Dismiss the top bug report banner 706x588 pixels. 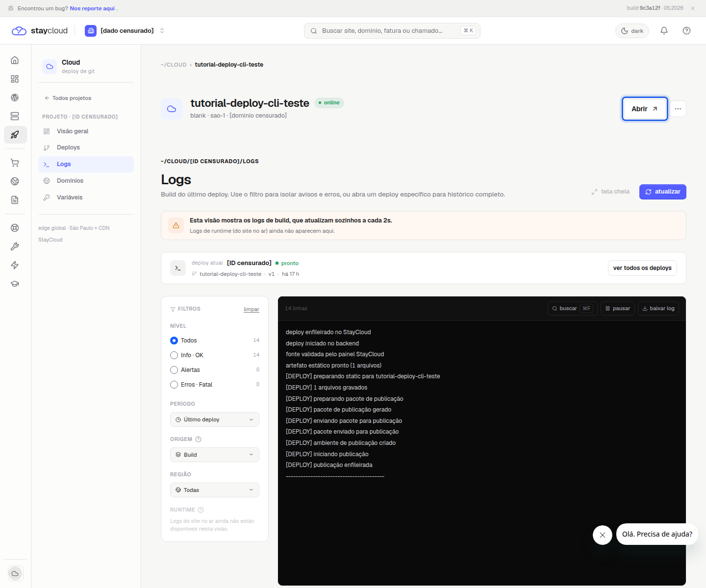click(693, 8)
